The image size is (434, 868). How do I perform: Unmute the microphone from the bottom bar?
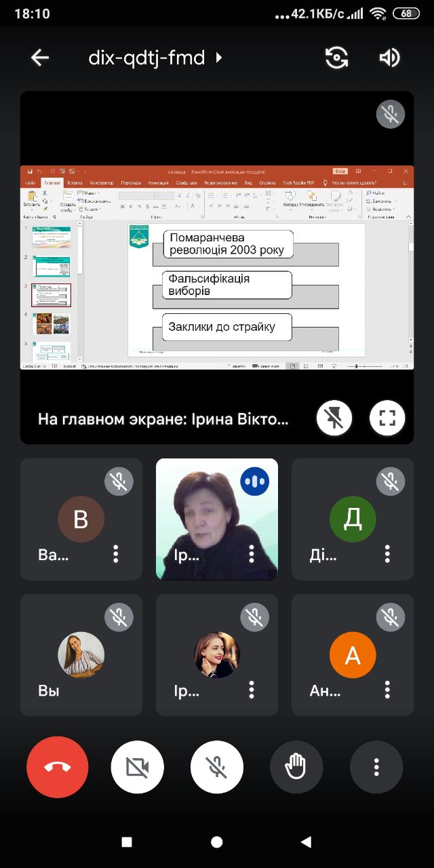217,767
